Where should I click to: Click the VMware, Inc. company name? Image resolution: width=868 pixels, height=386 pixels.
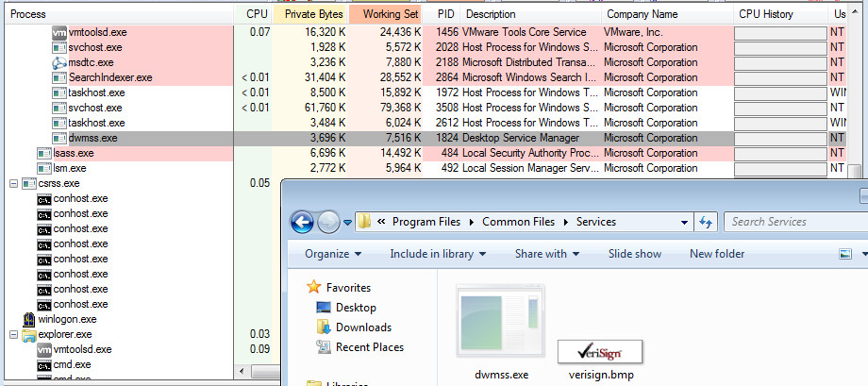pyautogui.click(x=633, y=33)
